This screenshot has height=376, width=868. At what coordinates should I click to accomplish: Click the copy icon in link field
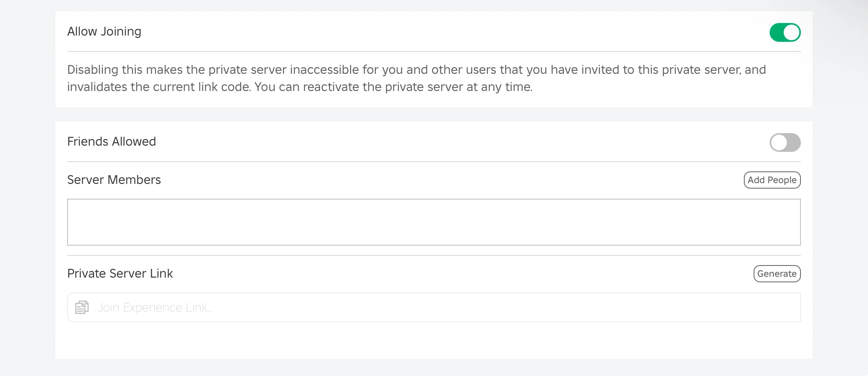82,307
